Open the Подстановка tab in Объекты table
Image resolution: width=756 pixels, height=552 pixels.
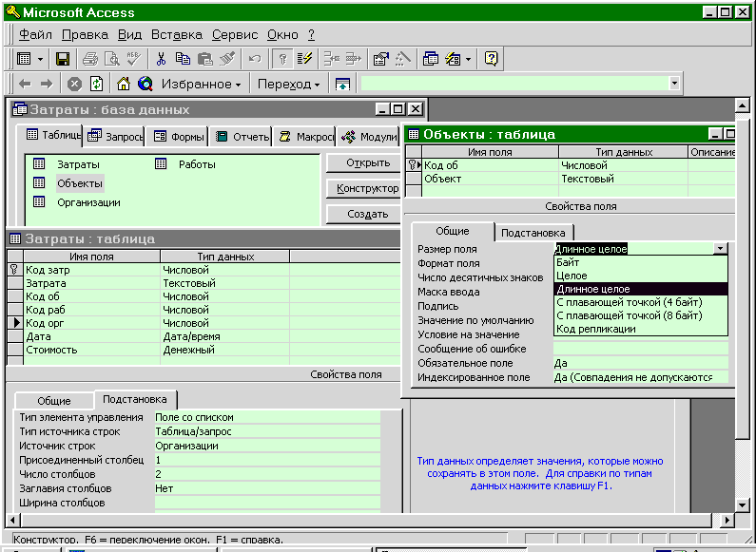[x=533, y=233]
